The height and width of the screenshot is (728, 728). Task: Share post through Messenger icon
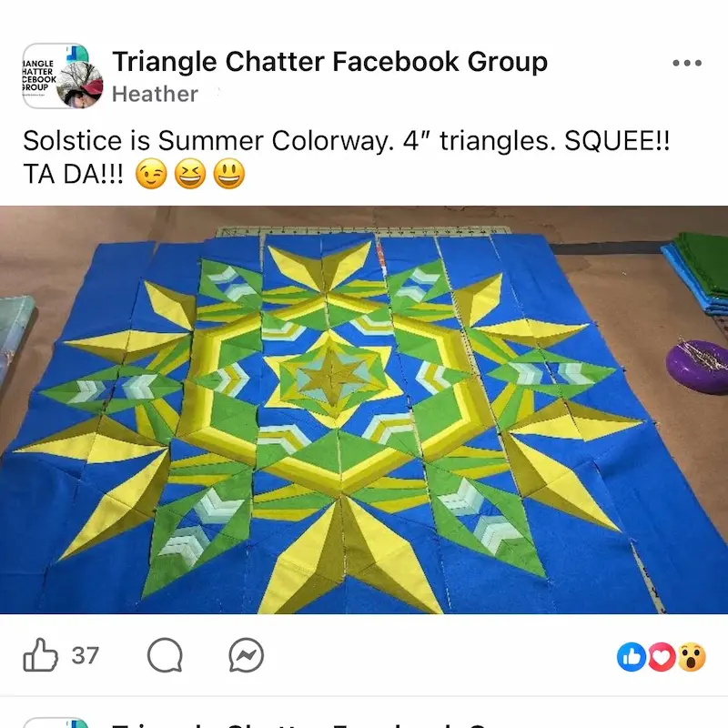(x=246, y=655)
